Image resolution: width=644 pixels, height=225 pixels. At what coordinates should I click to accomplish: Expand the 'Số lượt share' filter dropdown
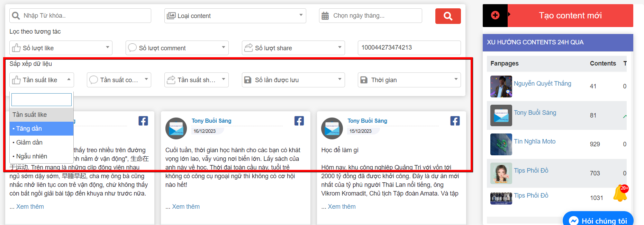point(293,48)
